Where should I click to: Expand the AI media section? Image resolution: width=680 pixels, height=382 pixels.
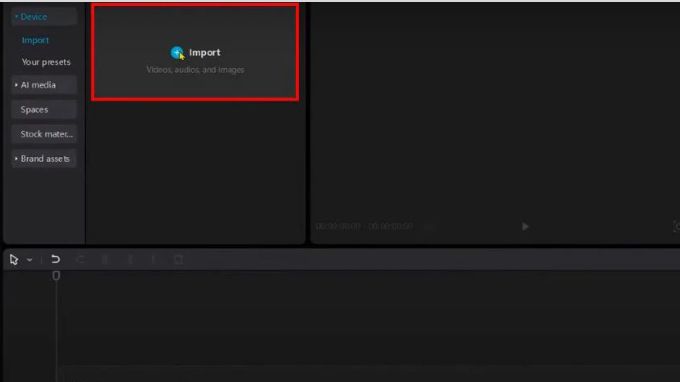44,85
